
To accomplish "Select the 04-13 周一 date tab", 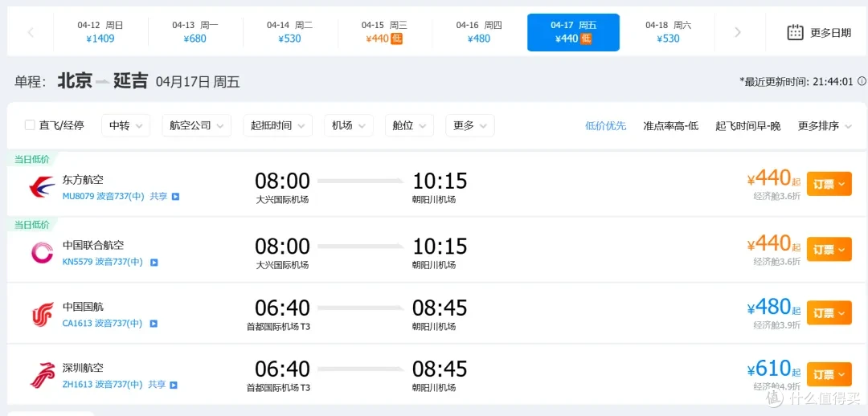I will click(x=194, y=32).
